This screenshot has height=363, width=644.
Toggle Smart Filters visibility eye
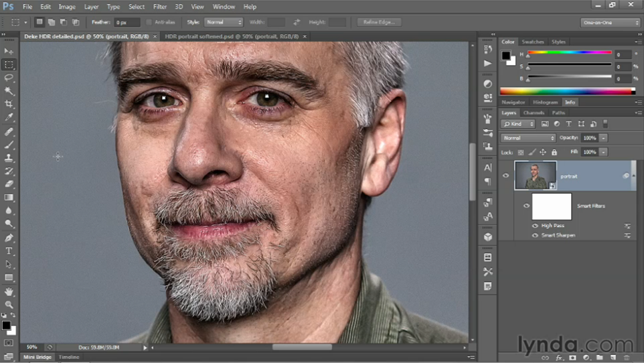point(526,206)
